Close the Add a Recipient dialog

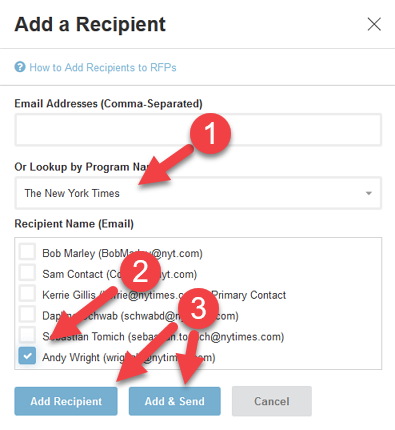point(374,24)
